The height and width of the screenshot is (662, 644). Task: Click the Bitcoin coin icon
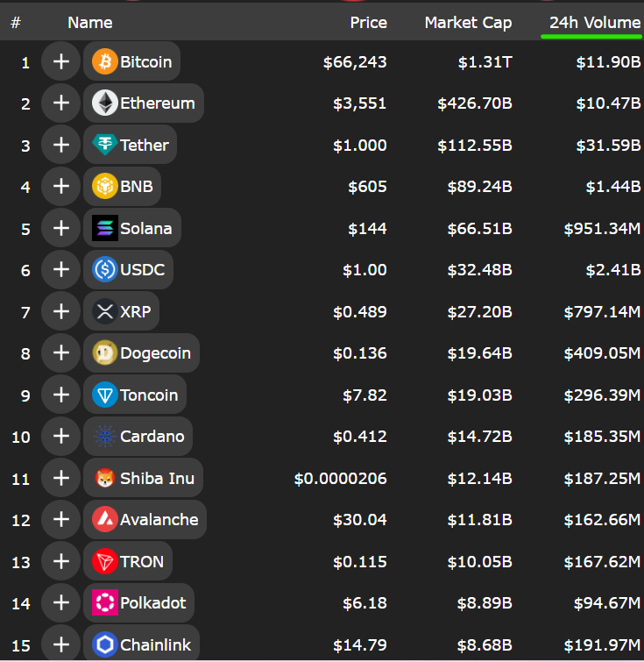104,61
